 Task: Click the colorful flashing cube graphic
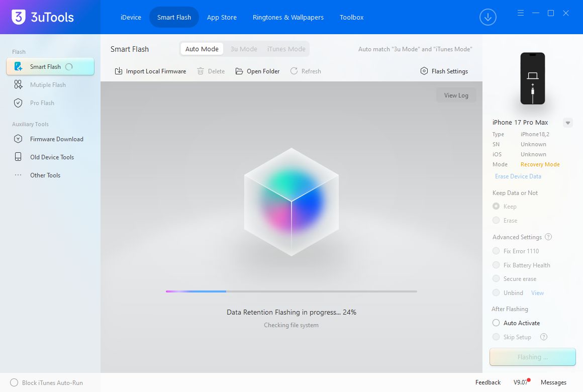(x=291, y=202)
